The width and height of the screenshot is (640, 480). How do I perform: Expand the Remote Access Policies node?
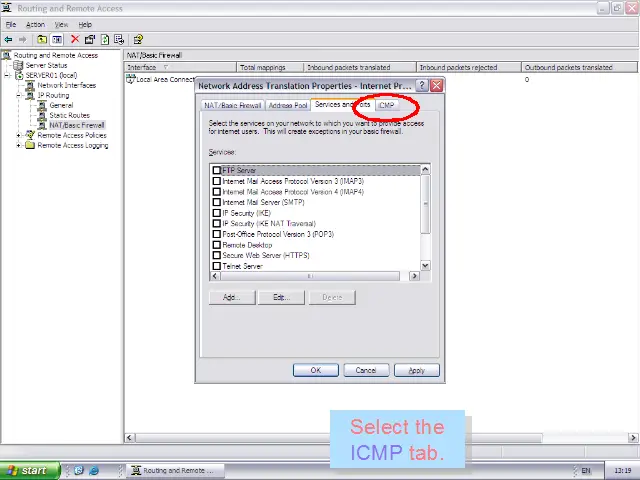click(x=19, y=135)
